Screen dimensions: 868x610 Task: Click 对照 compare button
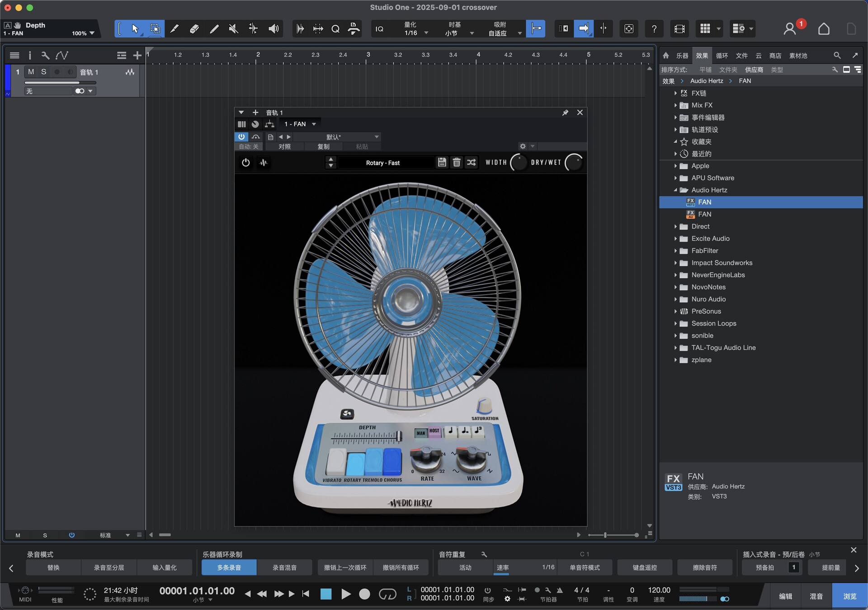coord(284,147)
